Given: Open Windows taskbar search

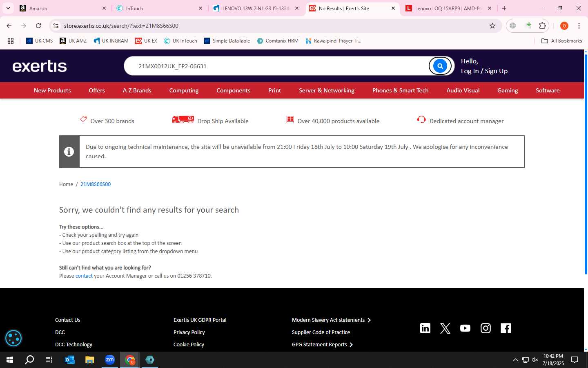Looking at the screenshot, I should [29, 360].
